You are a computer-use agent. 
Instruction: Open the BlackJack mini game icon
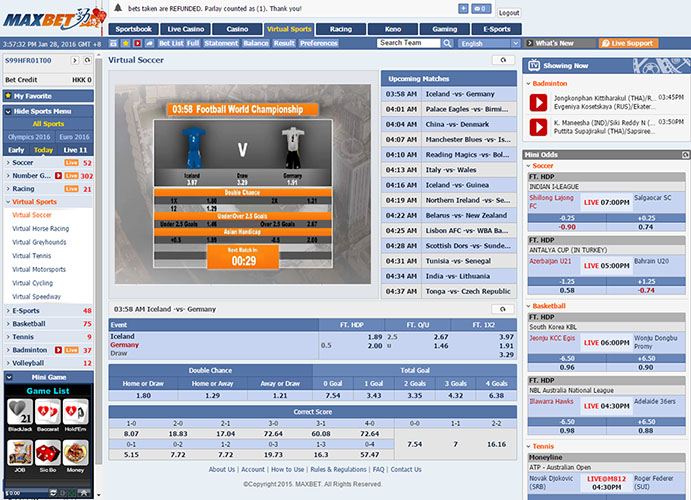point(20,412)
